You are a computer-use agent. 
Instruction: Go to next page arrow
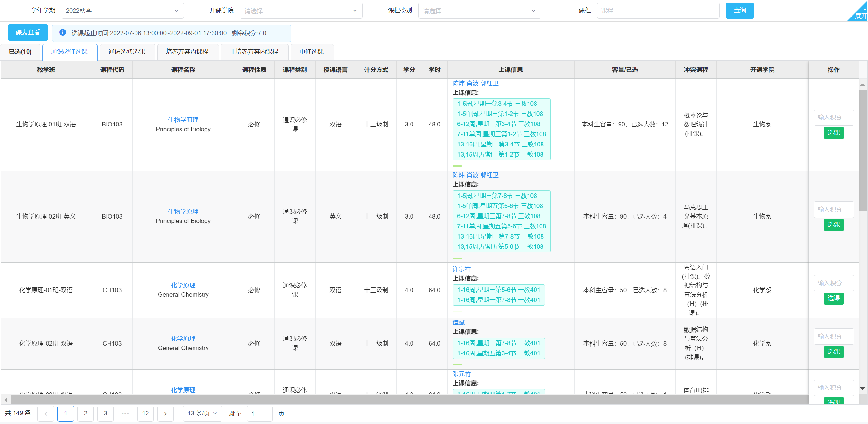[165, 414]
